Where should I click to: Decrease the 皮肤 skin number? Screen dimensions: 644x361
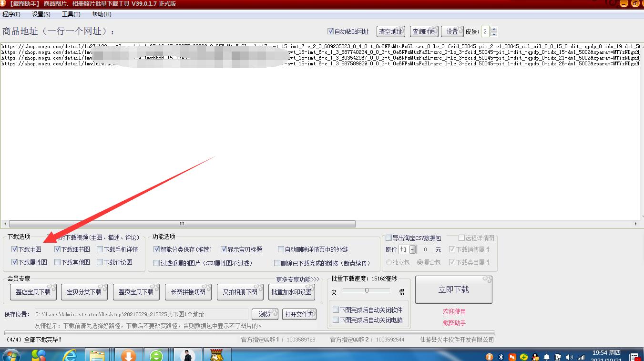pos(494,34)
